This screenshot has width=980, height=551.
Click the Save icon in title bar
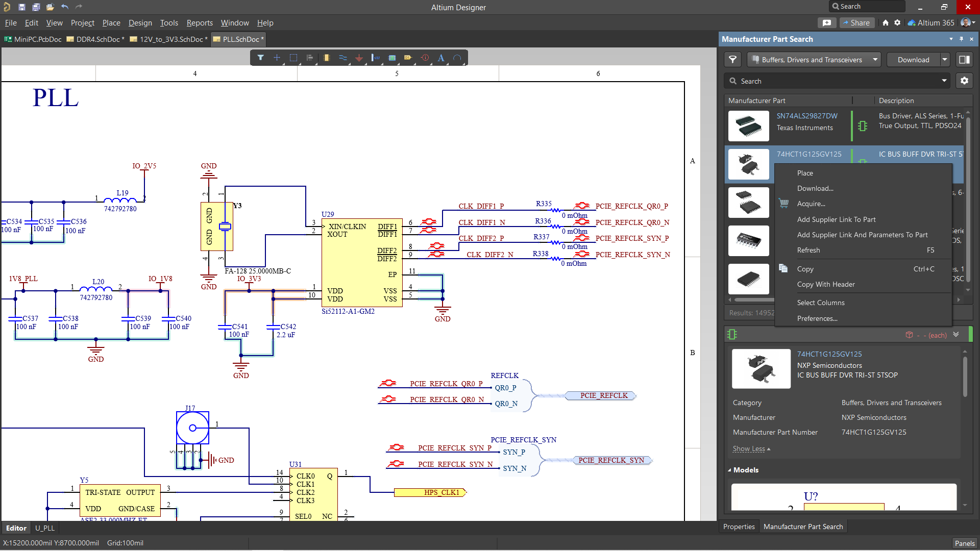pyautogui.click(x=21, y=7)
